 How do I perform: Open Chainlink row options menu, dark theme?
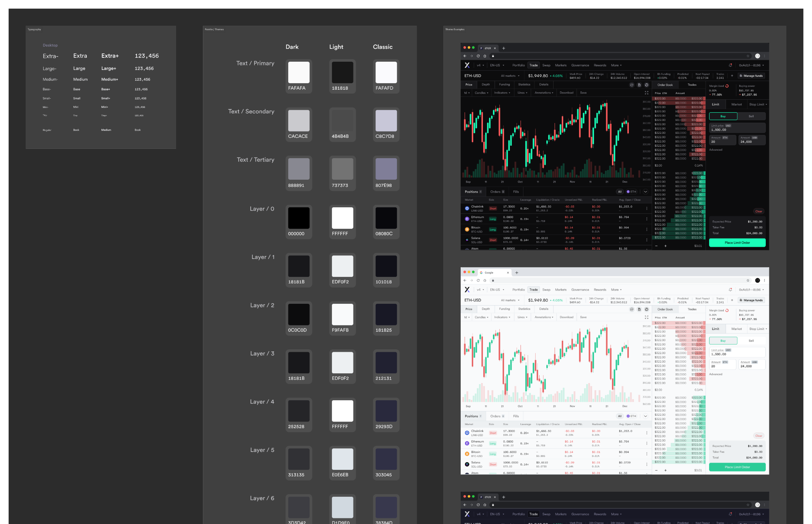(x=647, y=208)
